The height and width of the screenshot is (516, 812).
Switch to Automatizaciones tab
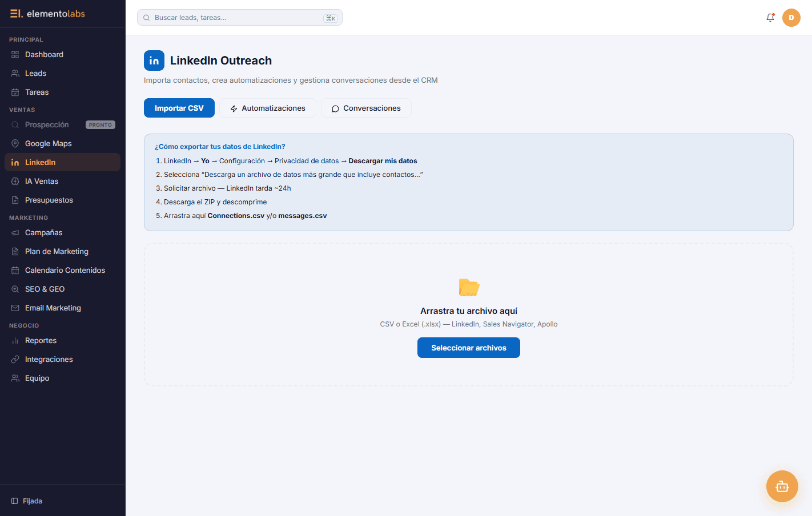(x=268, y=108)
